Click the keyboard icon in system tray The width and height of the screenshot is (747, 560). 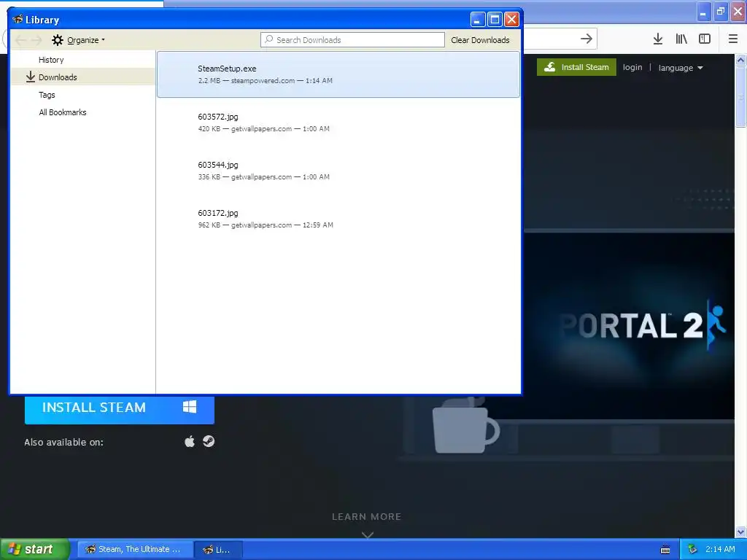(x=665, y=550)
